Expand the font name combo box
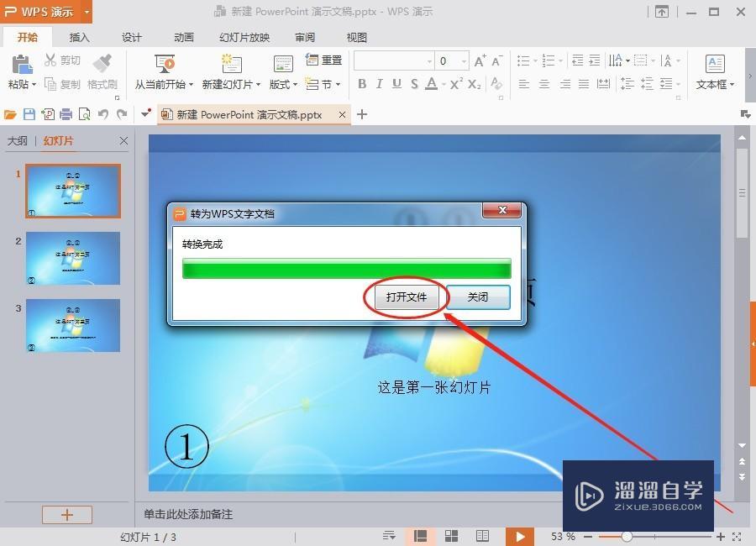Viewport: 756px width, 546px height. (429, 61)
